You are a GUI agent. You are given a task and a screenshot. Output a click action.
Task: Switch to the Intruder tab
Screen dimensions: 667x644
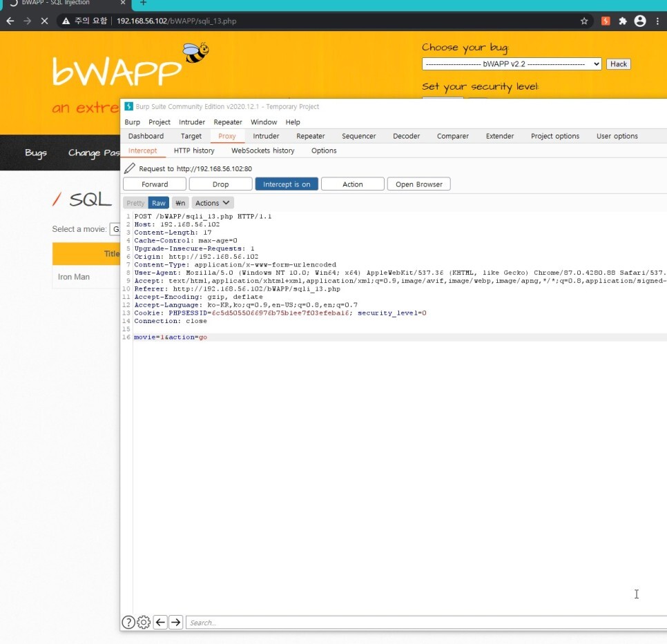click(x=266, y=136)
